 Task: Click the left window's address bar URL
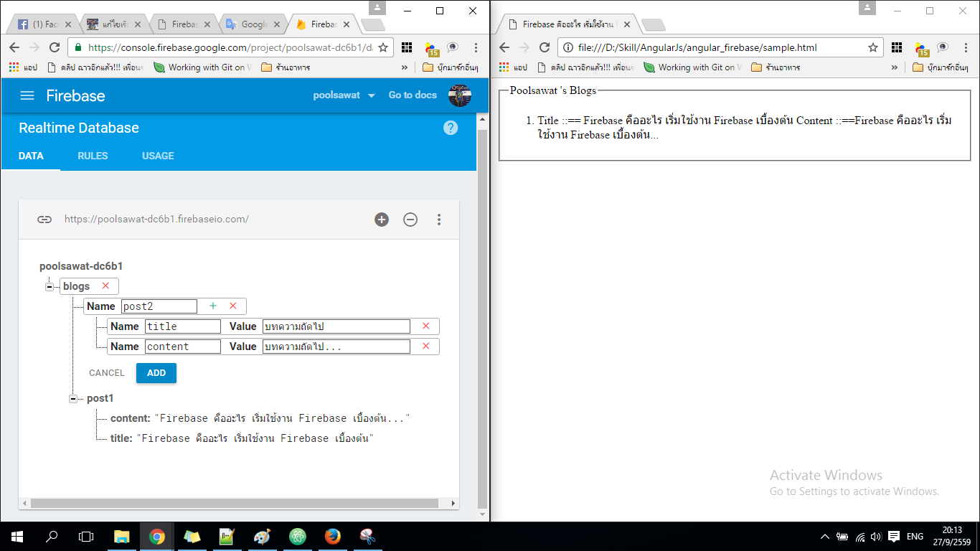point(230,47)
